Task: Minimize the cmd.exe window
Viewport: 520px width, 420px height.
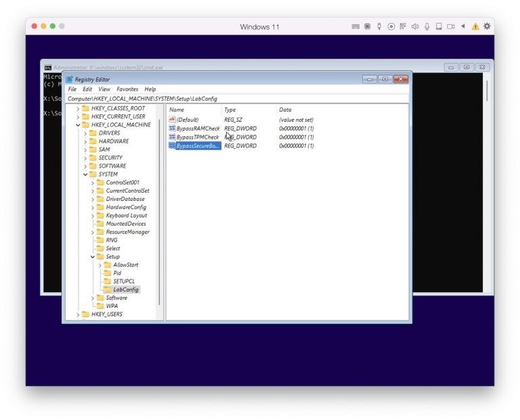Action: point(451,67)
